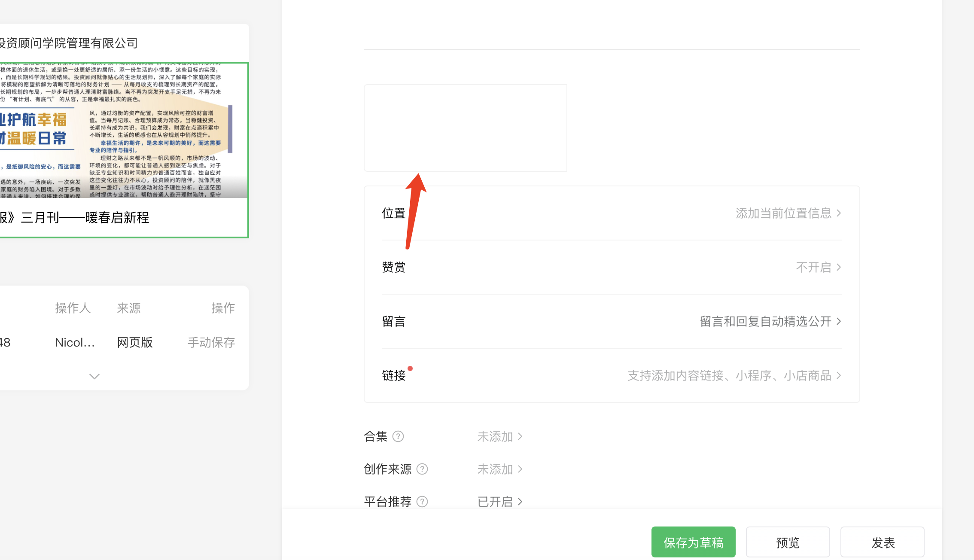Screen dimensions: 974x560
Task: Click the empty cover image box
Action: [465, 128]
